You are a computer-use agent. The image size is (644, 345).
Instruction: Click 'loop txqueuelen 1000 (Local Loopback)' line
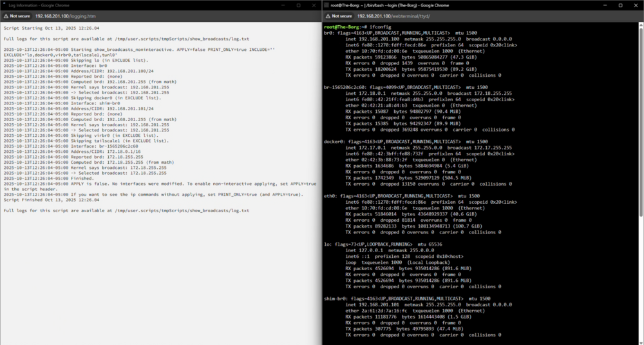tap(397, 262)
